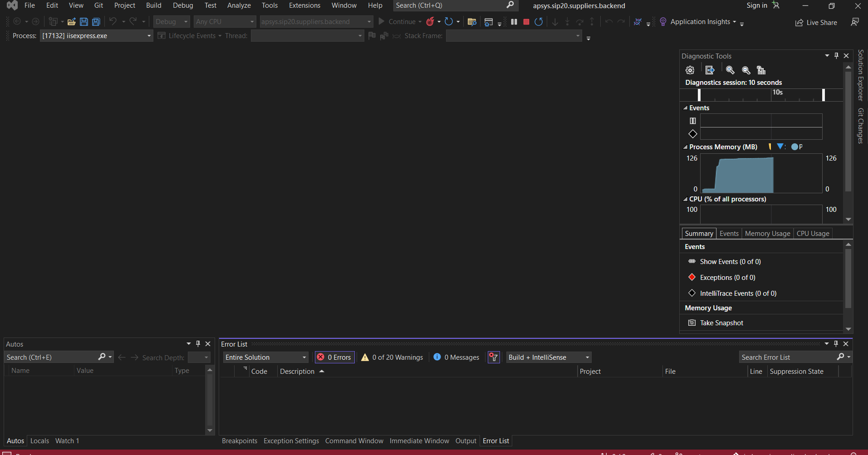Toggle the 0 Messages filter

[x=456, y=357]
